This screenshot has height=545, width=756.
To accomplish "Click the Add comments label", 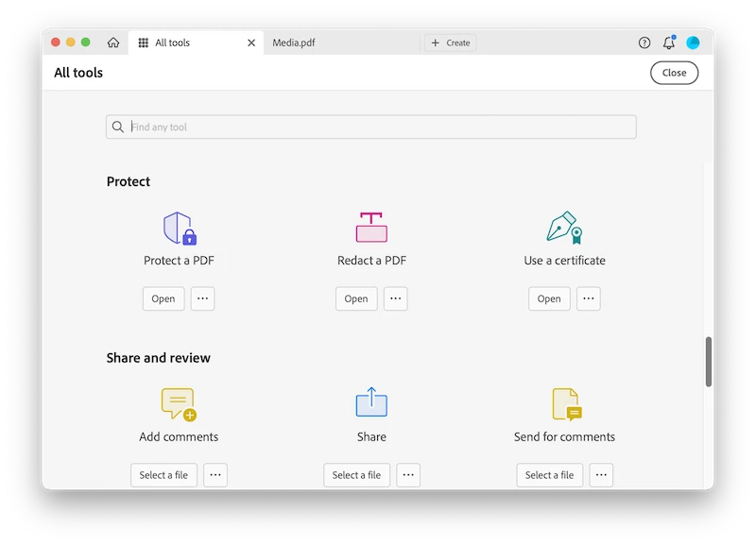I will [x=179, y=437].
